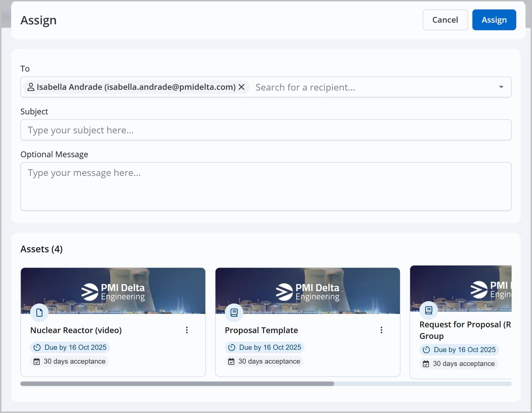Click the Cancel button
This screenshot has height=413, width=532.
445,20
